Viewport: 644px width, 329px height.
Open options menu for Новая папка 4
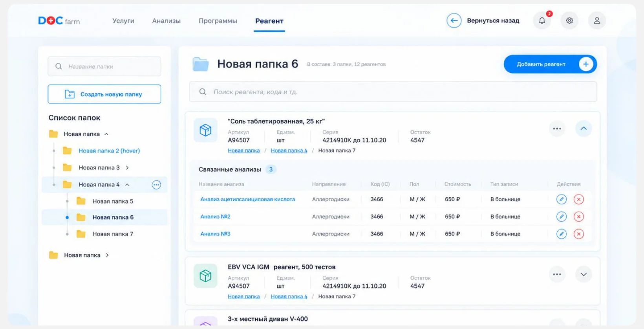[156, 185]
